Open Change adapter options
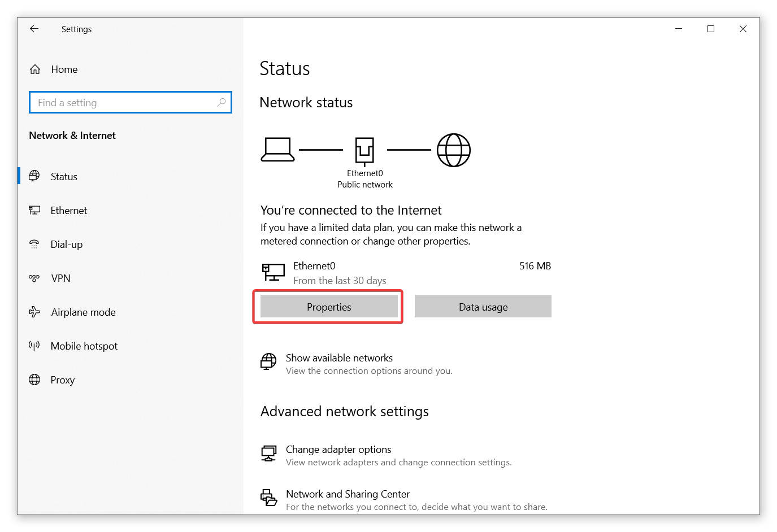 click(338, 450)
